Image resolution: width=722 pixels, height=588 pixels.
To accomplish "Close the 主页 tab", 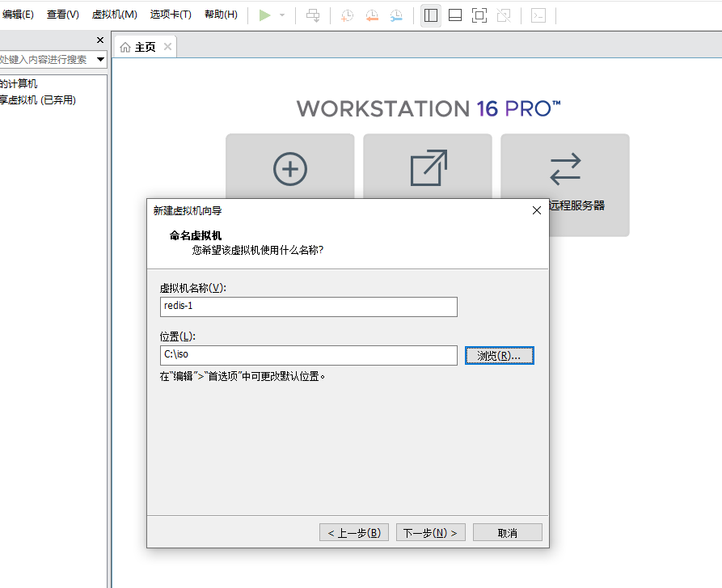I will coord(167,46).
